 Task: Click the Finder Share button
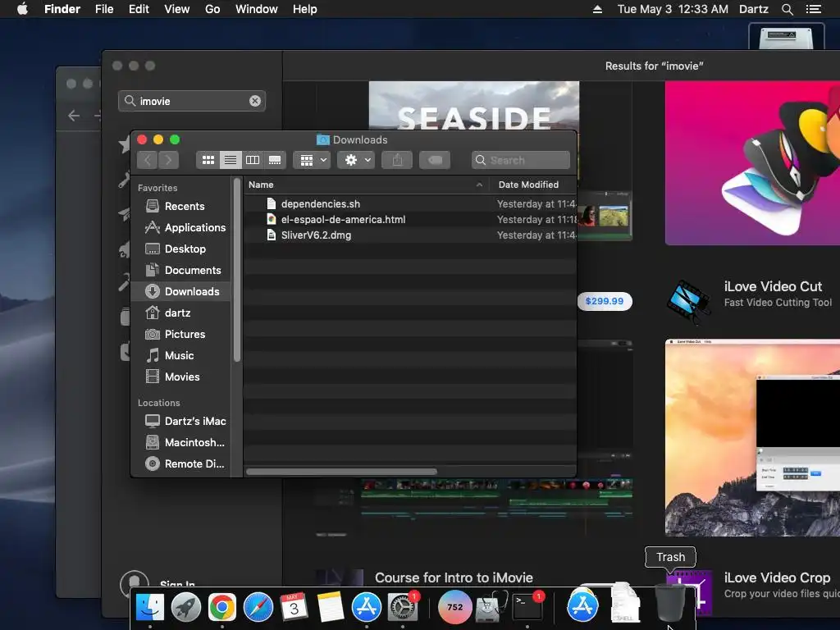(x=397, y=160)
